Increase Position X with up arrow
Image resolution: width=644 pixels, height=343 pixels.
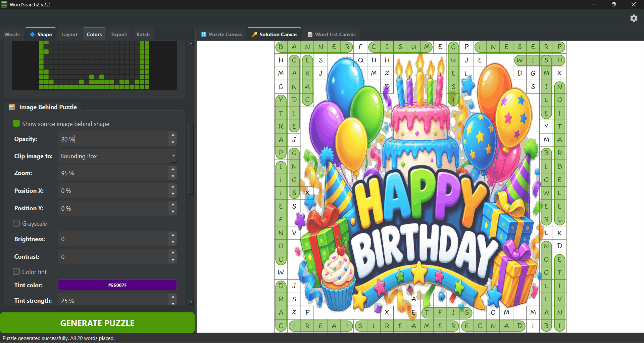173,186
